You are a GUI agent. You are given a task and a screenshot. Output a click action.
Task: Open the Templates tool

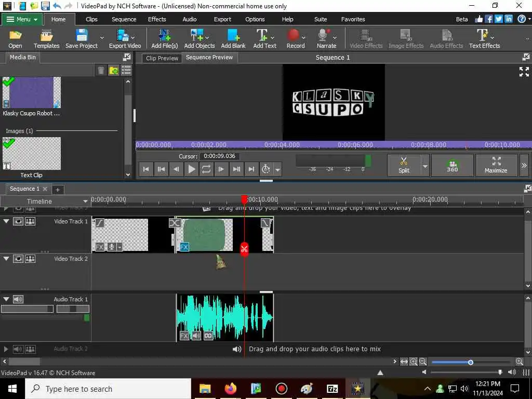[x=46, y=38]
